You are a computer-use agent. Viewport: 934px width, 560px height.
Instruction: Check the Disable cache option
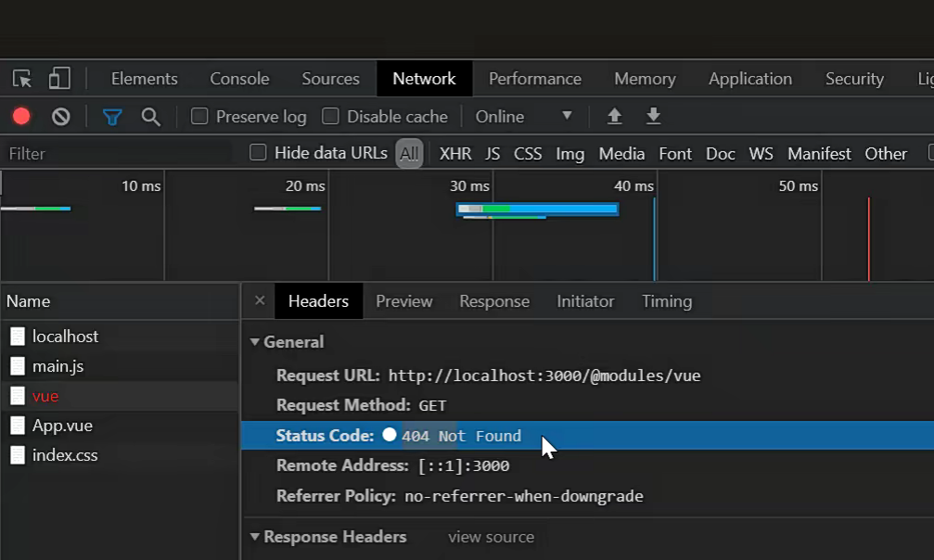tap(330, 116)
